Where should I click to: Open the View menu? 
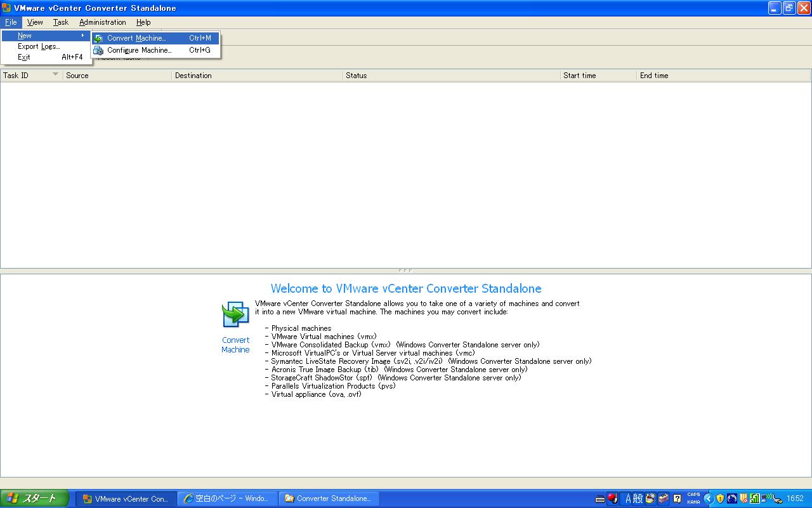(x=35, y=22)
